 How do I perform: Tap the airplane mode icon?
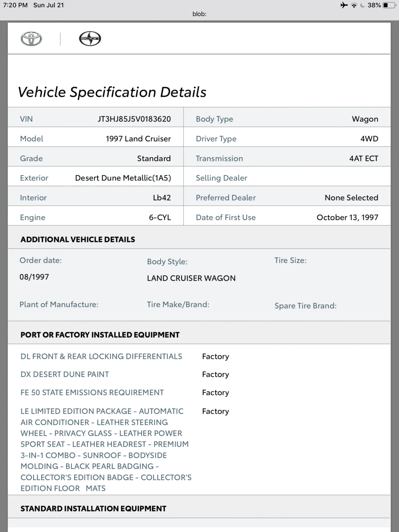click(x=344, y=5)
